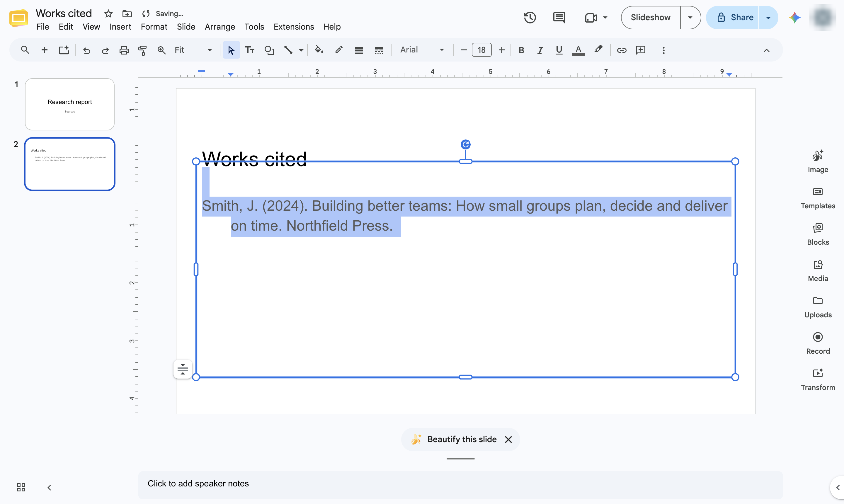Add a comment from toolbar
Image resolution: width=844 pixels, height=504 pixels.
coord(640,50)
